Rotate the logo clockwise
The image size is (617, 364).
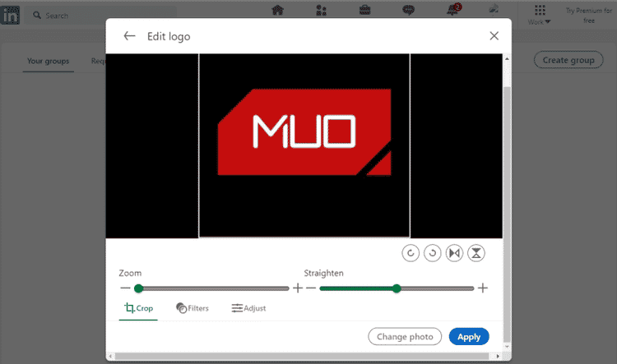coord(411,253)
